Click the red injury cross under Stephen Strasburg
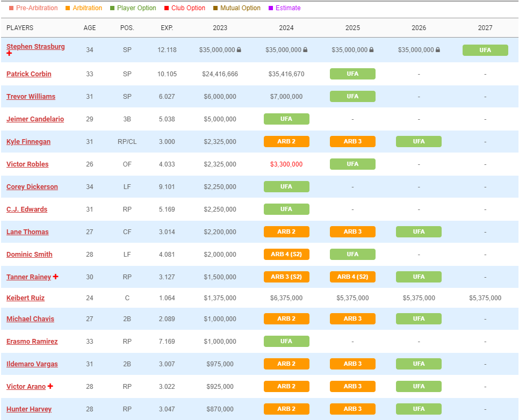519x420 pixels. pyautogui.click(x=9, y=53)
